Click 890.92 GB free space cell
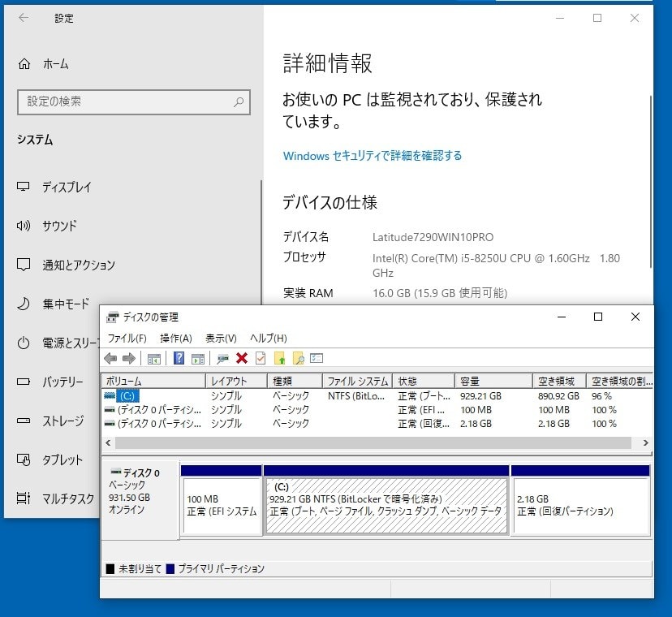The width and height of the screenshot is (672, 617). click(558, 395)
